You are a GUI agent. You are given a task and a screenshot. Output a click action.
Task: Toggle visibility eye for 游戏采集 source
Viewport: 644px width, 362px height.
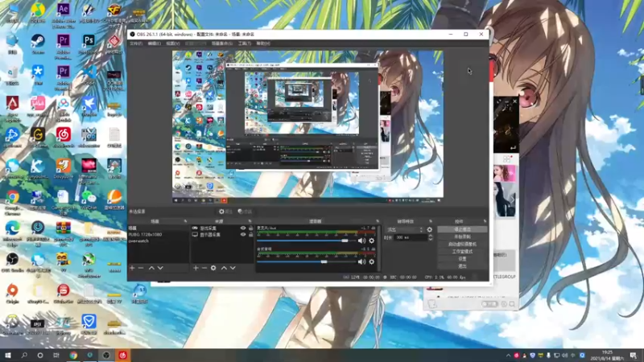(243, 228)
